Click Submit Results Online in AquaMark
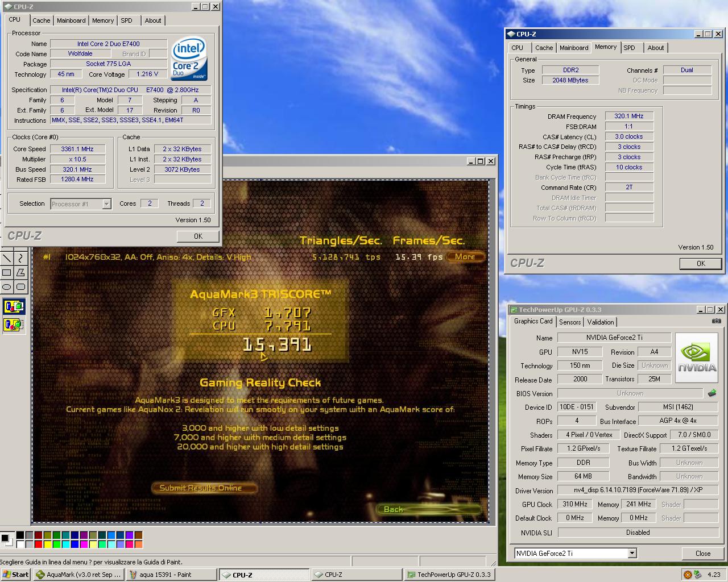The height and width of the screenshot is (582, 728). 204,488
